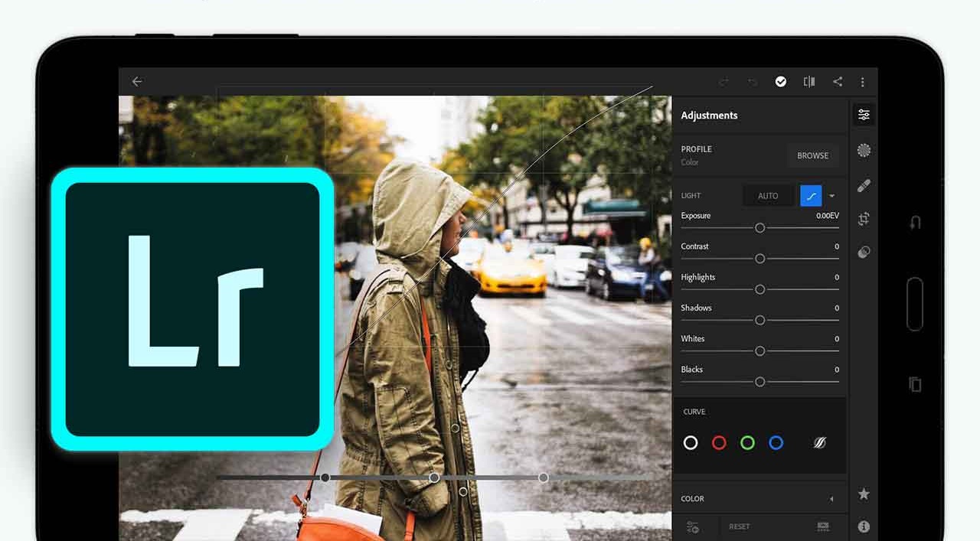Tap the tablet's oval home button
This screenshot has height=541, width=980.
[915, 304]
